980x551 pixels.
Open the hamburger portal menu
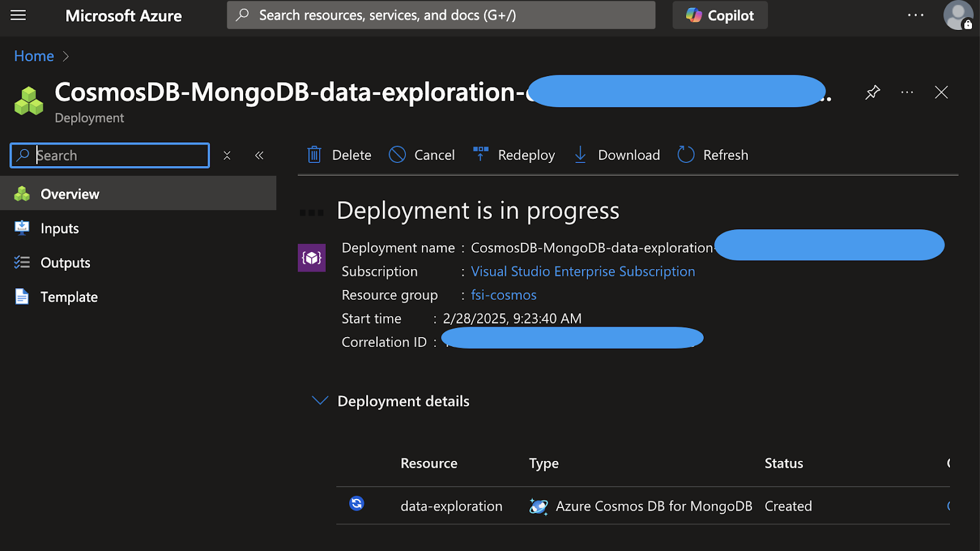point(18,15)
